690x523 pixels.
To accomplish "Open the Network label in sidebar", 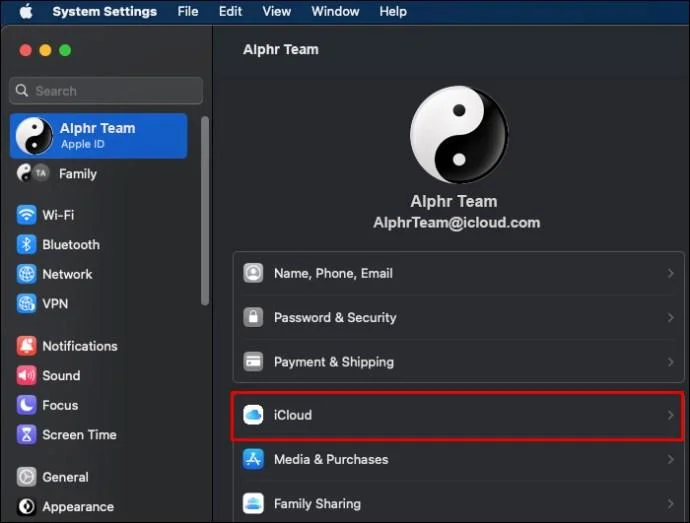I will pos(67,274).
